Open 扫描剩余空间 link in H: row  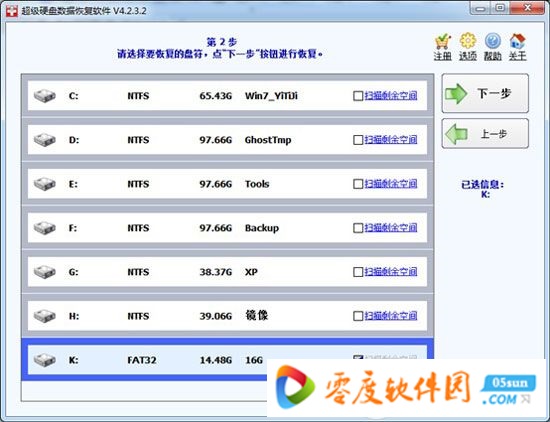[391, 316]
